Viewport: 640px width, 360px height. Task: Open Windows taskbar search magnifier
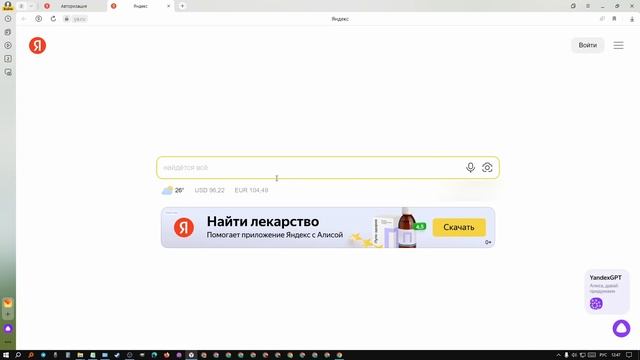click(18, 355)
